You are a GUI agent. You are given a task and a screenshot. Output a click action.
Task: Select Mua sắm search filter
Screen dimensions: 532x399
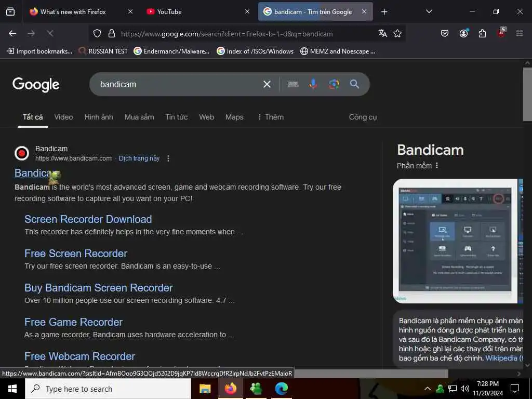click(x=139, y=117)
